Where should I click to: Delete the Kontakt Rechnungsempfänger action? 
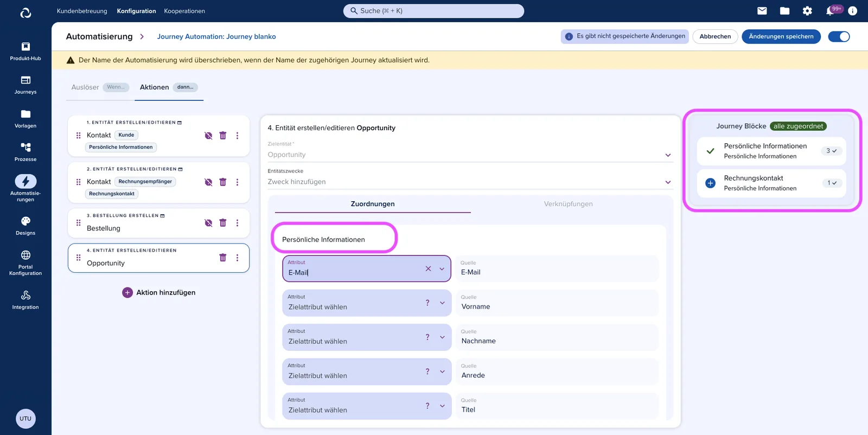click(x=222, y=182)
